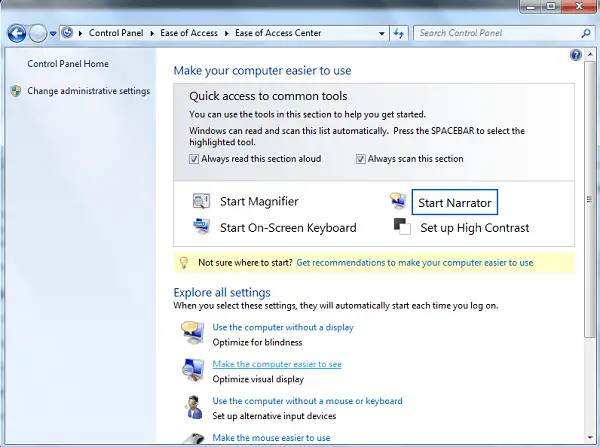
Task: Open the address bar history dropdown
Action: click(x=382, y=33)
